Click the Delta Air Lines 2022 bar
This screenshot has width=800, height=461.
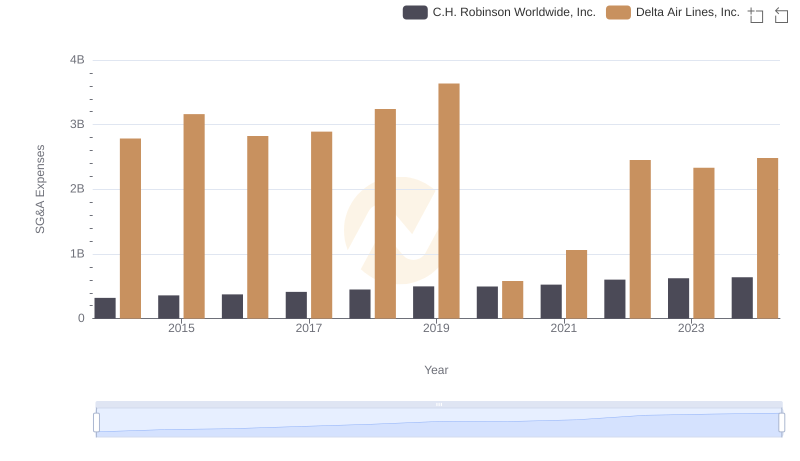pos(640,239)
